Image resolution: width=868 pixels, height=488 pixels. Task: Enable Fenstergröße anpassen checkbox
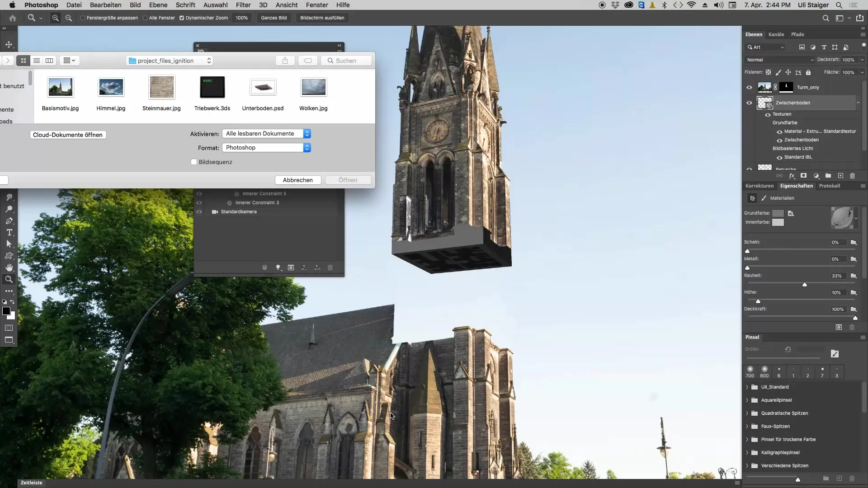point(83,18)
